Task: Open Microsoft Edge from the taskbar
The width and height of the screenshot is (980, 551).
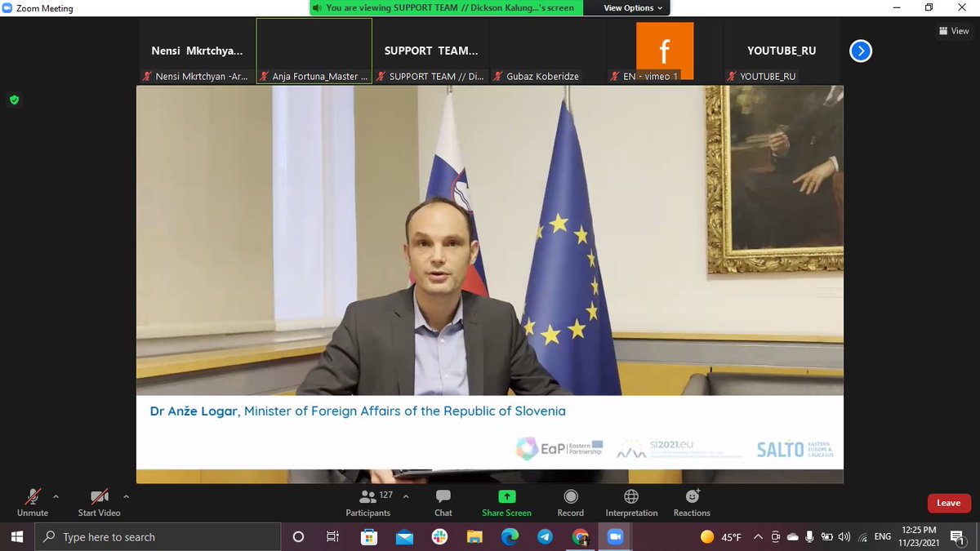Action: (x=510, y=537)
